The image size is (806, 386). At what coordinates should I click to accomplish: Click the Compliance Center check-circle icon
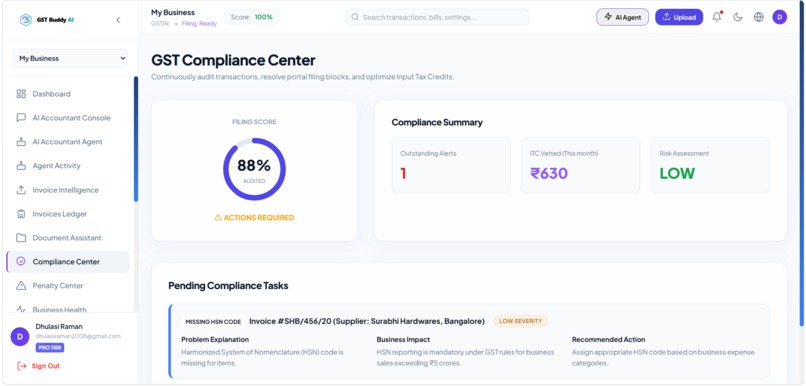[21, 261]
